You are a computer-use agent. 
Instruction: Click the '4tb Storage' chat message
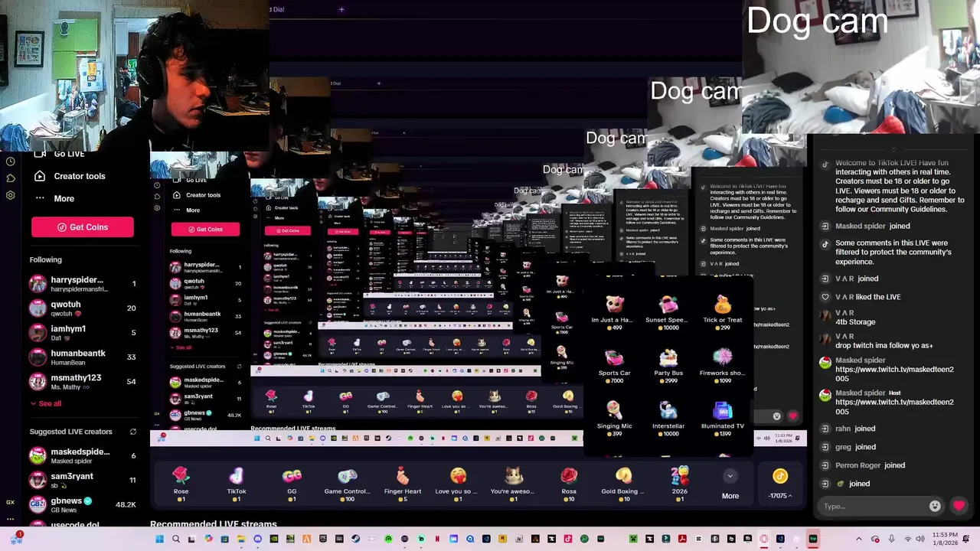click(855, 322)
